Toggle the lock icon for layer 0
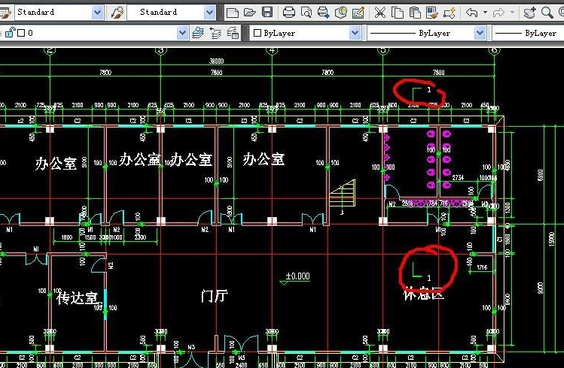This screenshot has width=564, height=368. 10,33
